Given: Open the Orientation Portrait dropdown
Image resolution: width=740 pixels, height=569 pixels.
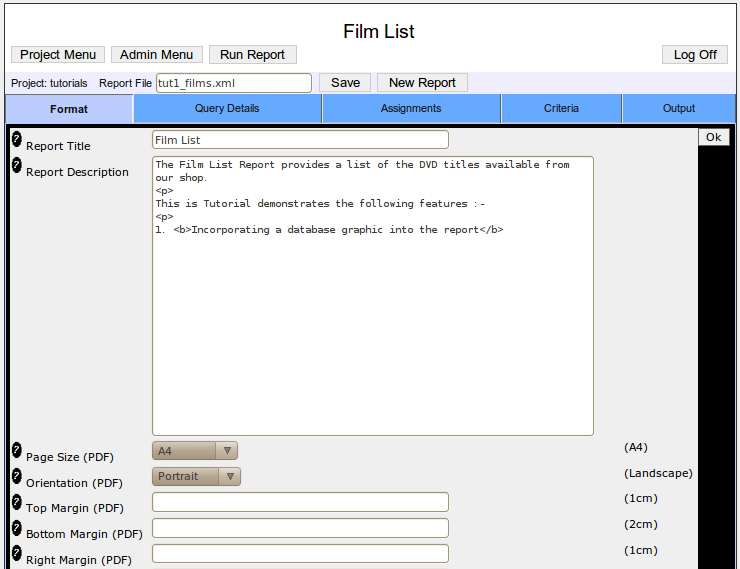Looking at the screenshot, I should pos(196,476).
